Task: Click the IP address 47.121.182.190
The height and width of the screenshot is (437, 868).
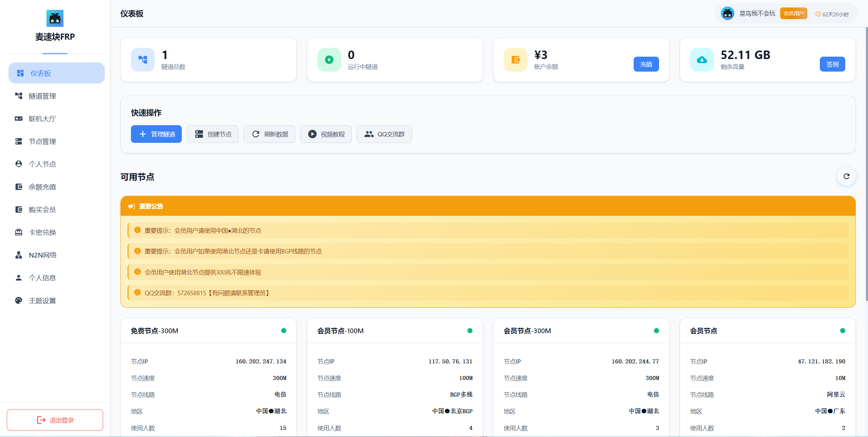Action: point(822,361)
